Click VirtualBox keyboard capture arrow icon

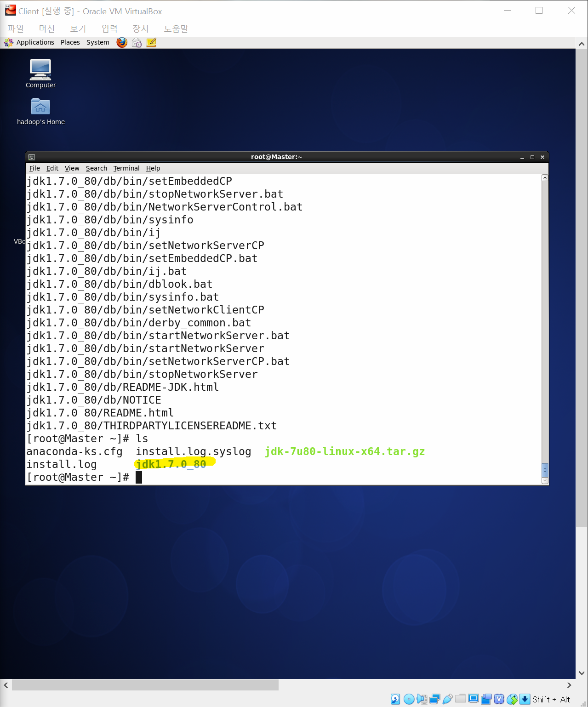[x=525, y=699]
